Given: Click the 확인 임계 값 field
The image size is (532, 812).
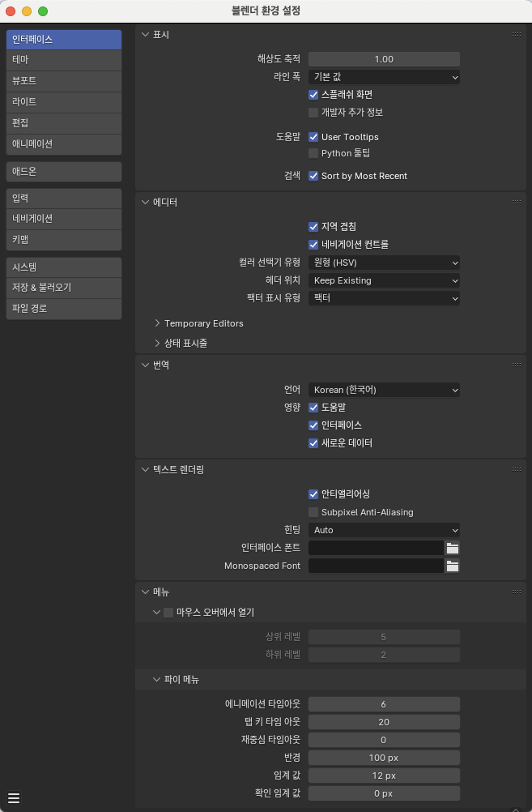Looking at the screenshot, I should 384,793.
